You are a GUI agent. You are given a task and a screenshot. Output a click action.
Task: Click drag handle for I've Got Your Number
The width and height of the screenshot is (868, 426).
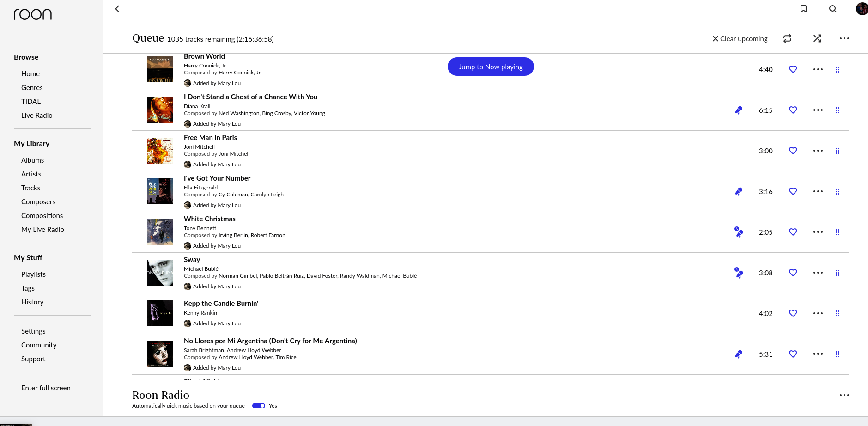(x=838, y=191)
